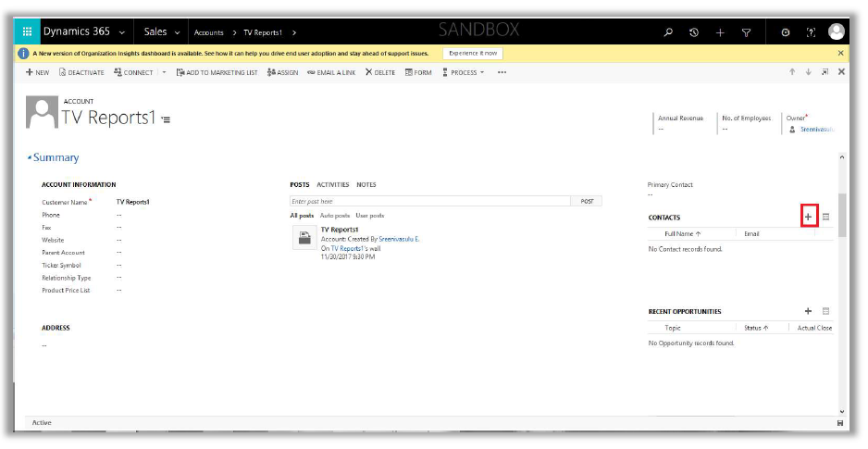Open recently viewed items history icon
This screenshot has height=449, width=868.
[694, 32]
